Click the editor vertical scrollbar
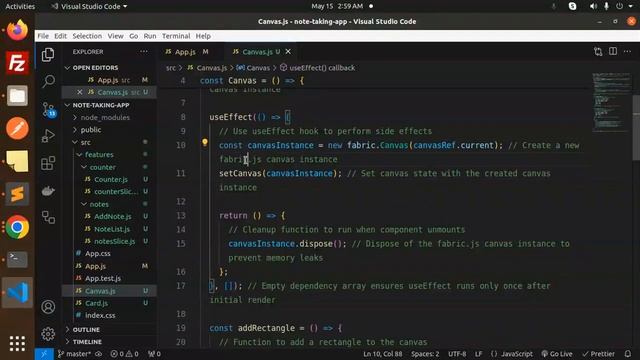Screen dimensions: 640x360 [636, 129]
